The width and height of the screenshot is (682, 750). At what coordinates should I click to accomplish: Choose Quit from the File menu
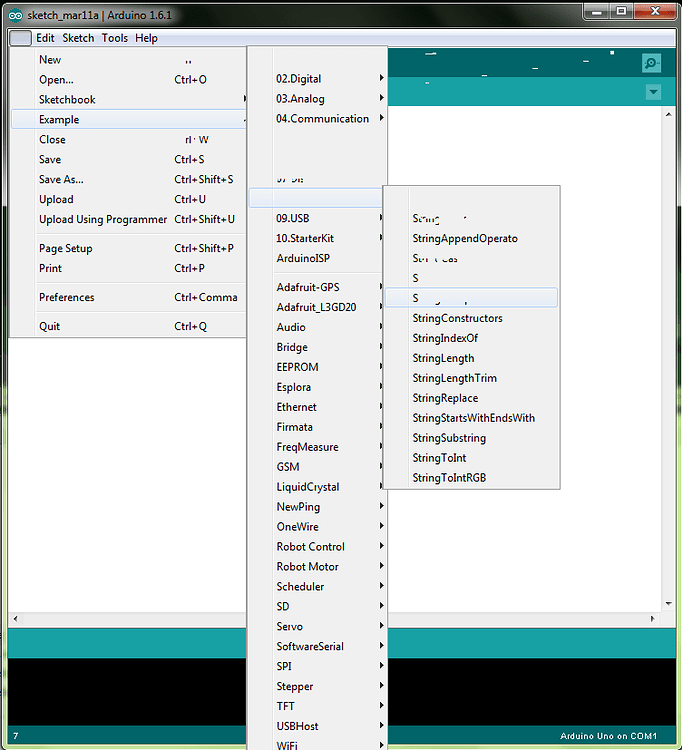(x=128, y=326)
